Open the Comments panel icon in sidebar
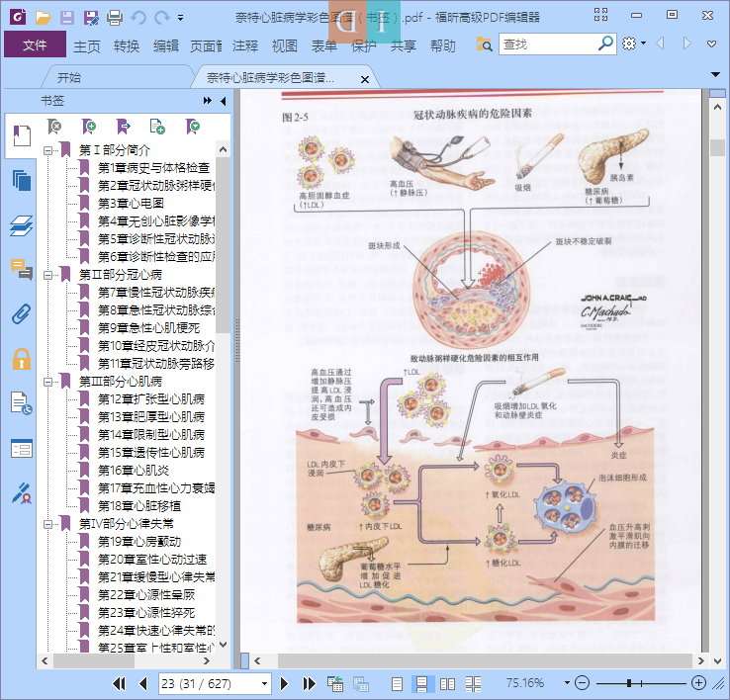The image size is (730, 700). coord(22,270)
